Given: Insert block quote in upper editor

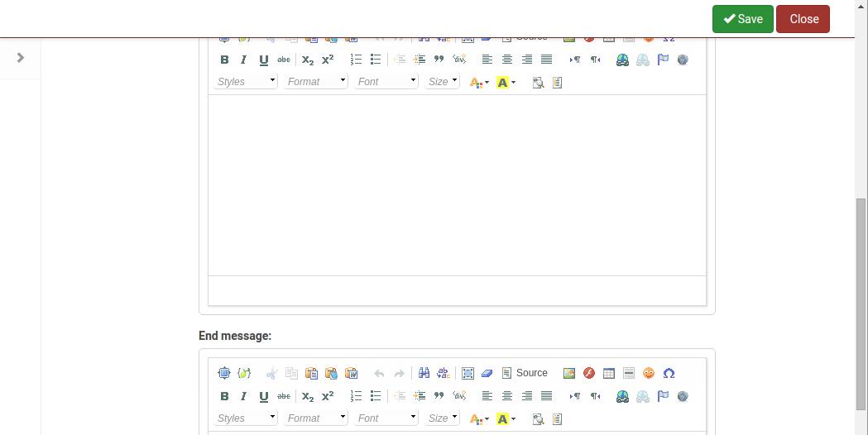Looking at the screenshot, I should point(439,60).
